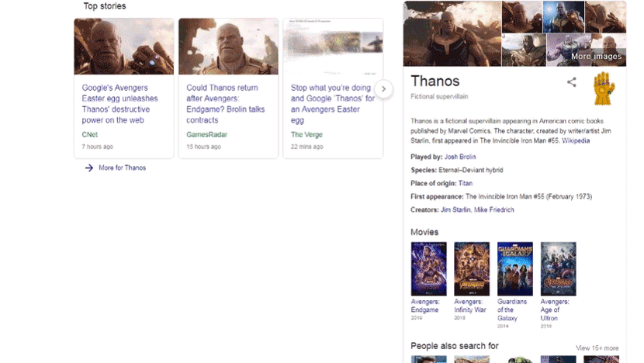Click '22 mins ago' timestamp

(x=306, y=147)
